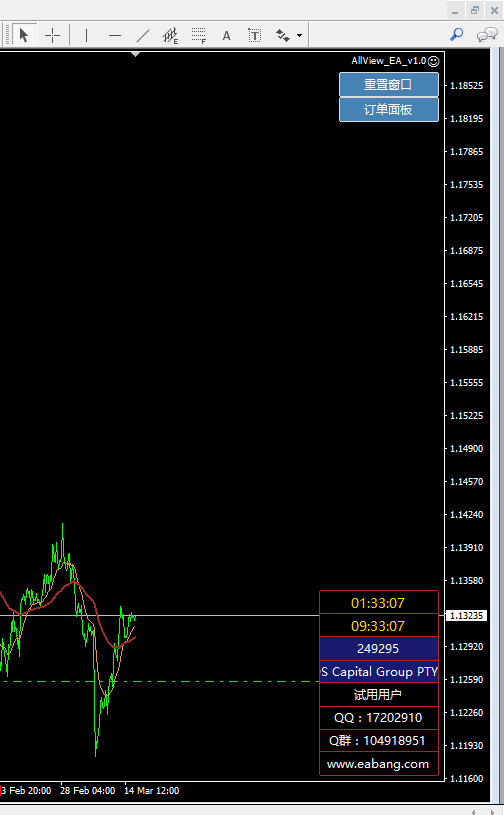The height and width of the screenshot is (815, 504).
Task: Select the cursor arrow tool
Action: pyautogui.click(x=24, y=35)
